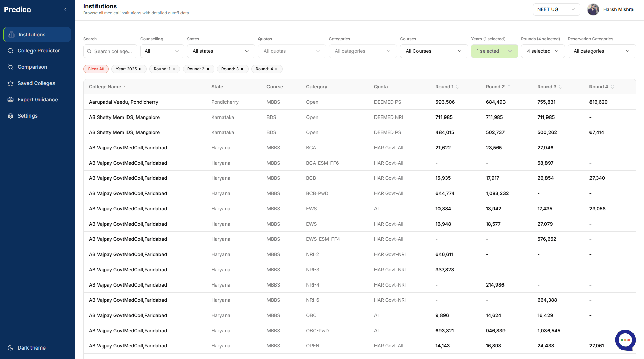Go to Institutions in the sidebar
The height and width of the screenshot is (359, 644).
coord(37,35)
